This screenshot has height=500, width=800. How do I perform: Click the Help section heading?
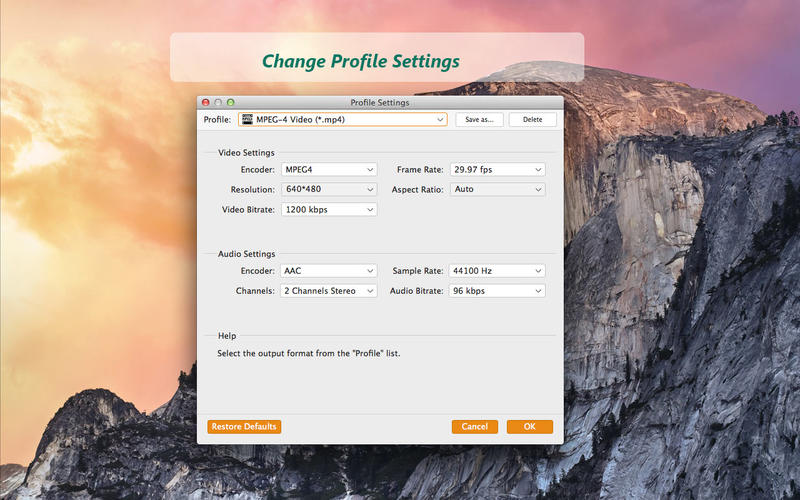tap(227, 336)
